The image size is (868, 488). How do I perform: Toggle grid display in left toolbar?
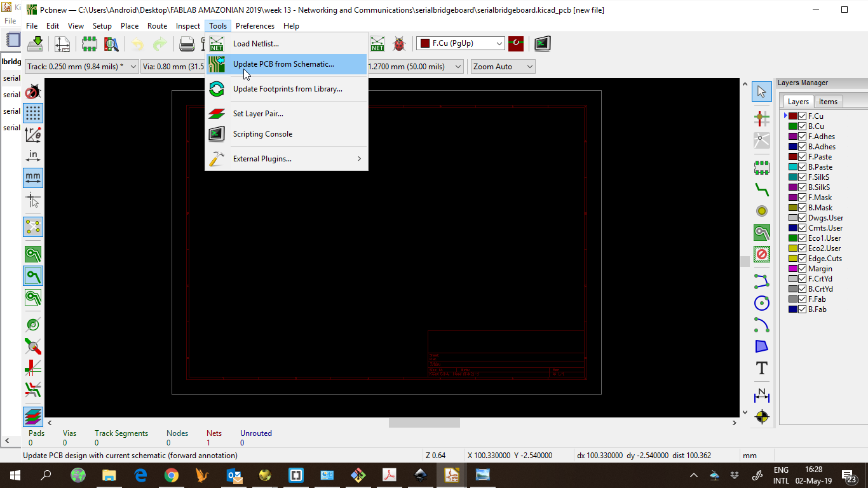coord(33,113)
